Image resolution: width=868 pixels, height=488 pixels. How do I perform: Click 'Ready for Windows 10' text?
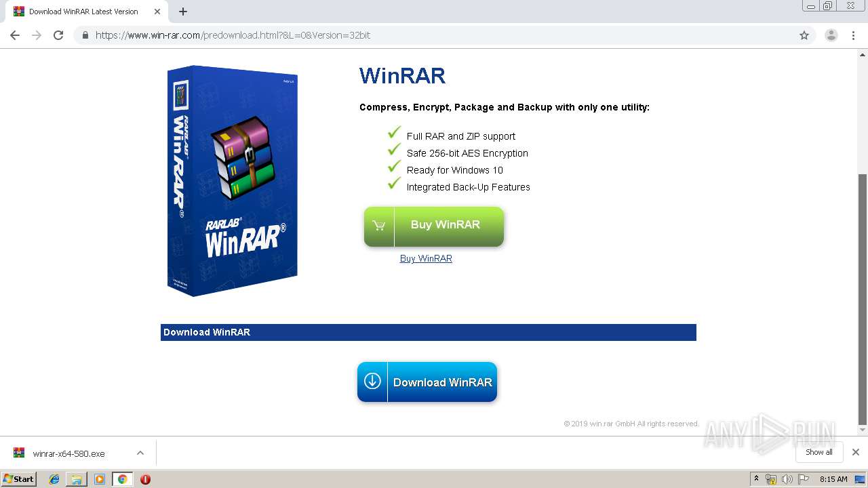coord(455,170)
